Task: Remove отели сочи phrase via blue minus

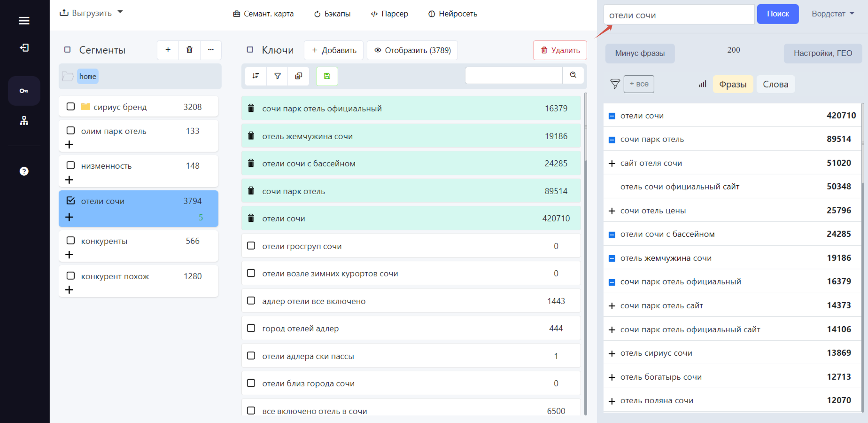Action: coord(612,116)
